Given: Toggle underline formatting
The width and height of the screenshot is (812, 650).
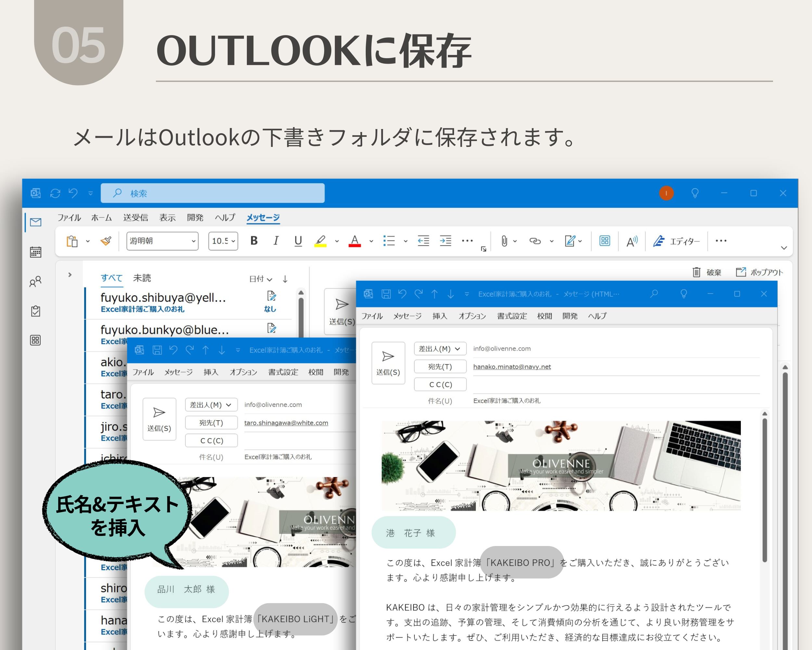Looking at the screenshot, I should (298, 241).
